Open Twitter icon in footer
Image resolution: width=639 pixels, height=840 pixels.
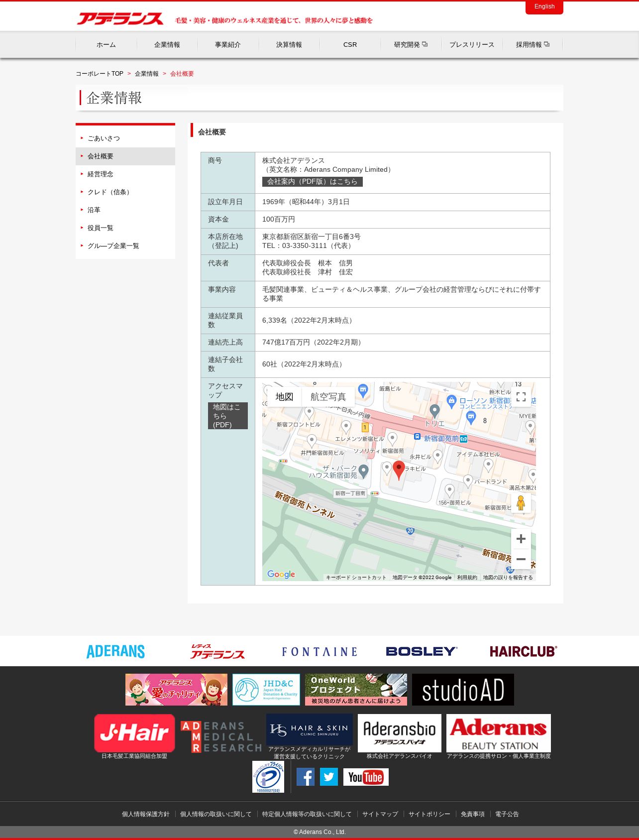click(329, 777)
